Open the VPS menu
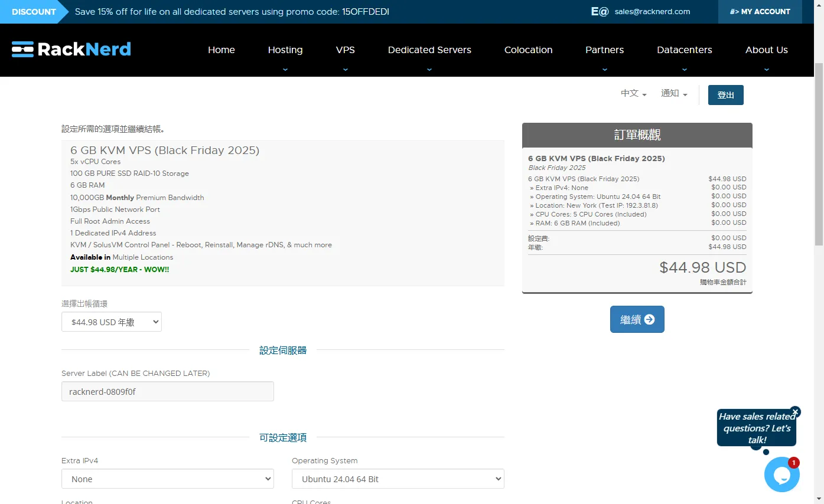Image resolution: width=824 pixels, height=504 pixels. click(x=345, y=50)
